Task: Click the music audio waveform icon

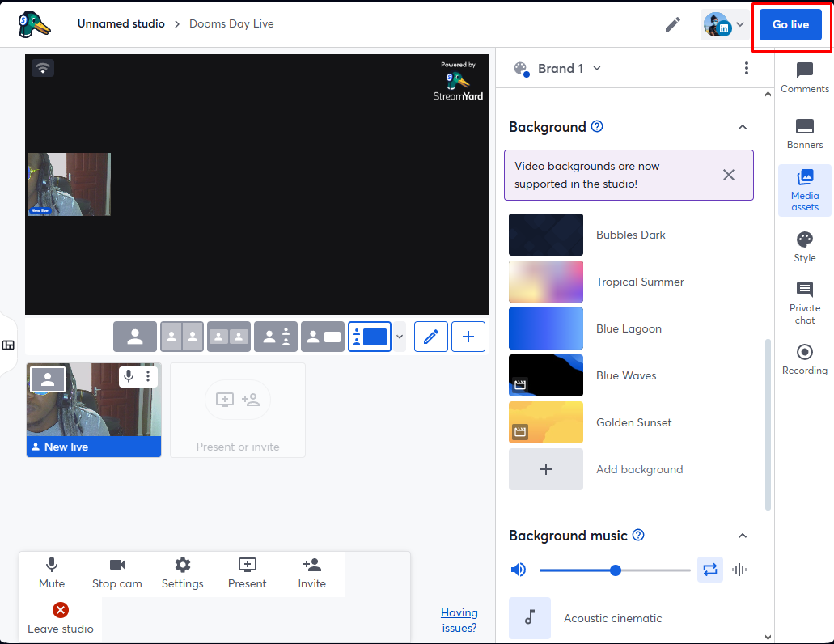Action: click(739, 570)
